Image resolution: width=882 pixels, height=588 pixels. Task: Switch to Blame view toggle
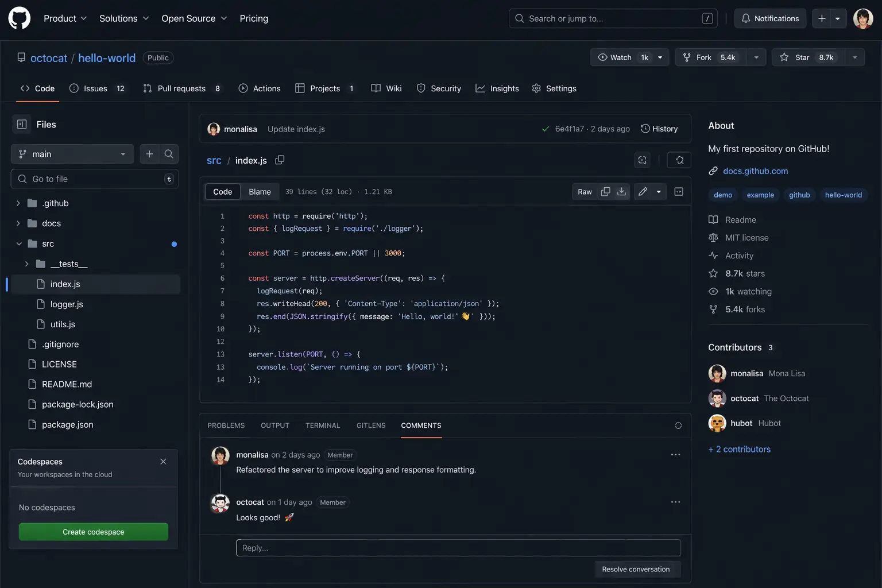260,192
